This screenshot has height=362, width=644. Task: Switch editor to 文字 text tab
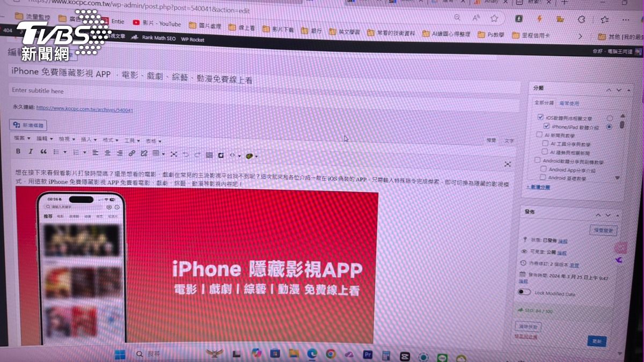point(508,141)
